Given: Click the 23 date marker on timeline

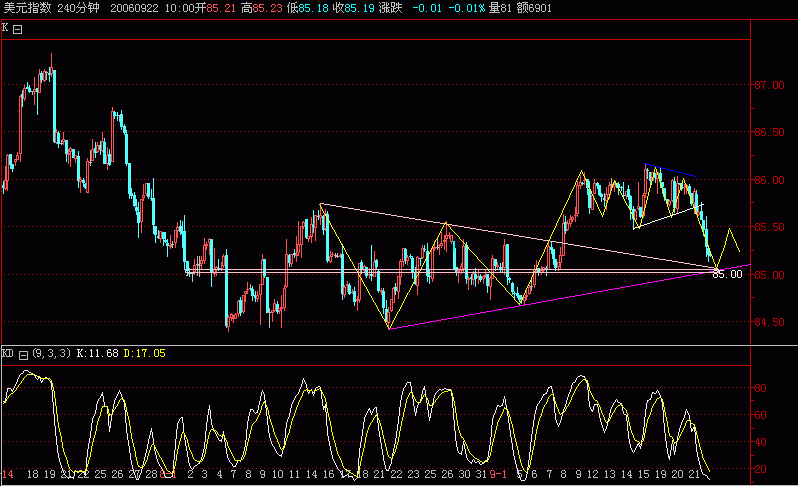Looking at the screenshot, I should pyautogui.click(x=413, y=474).
